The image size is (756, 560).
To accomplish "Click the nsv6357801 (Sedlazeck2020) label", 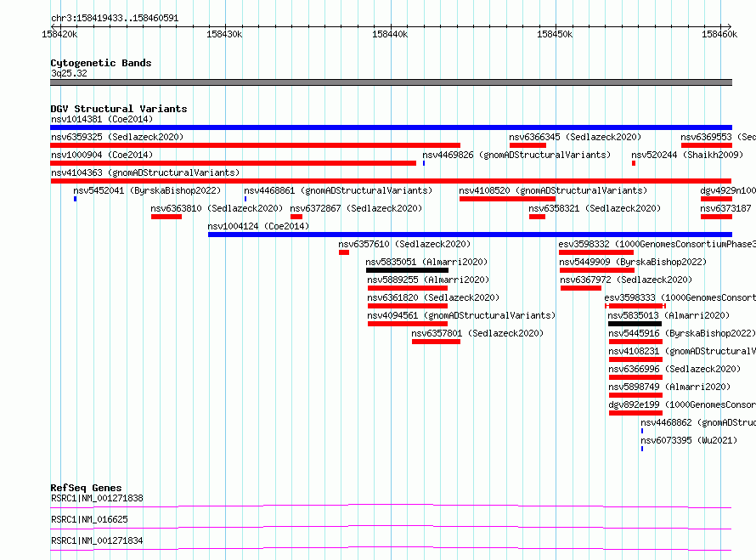I will click(477, 333).
